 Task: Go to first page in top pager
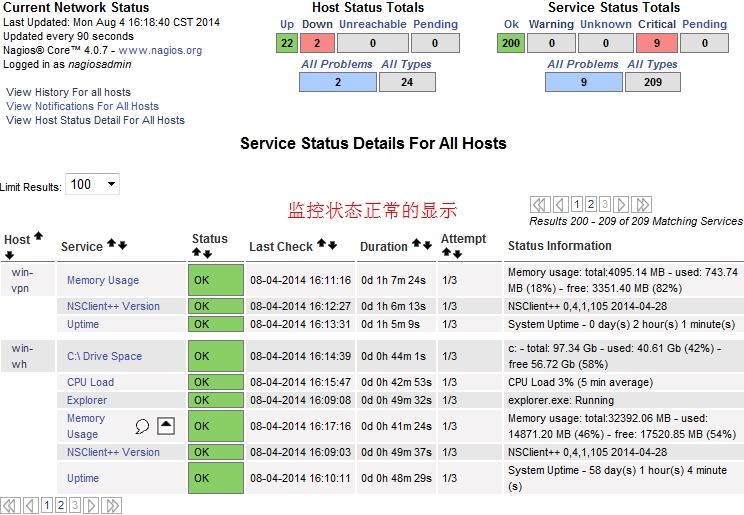pyautogui.click(x=540, y=205)
